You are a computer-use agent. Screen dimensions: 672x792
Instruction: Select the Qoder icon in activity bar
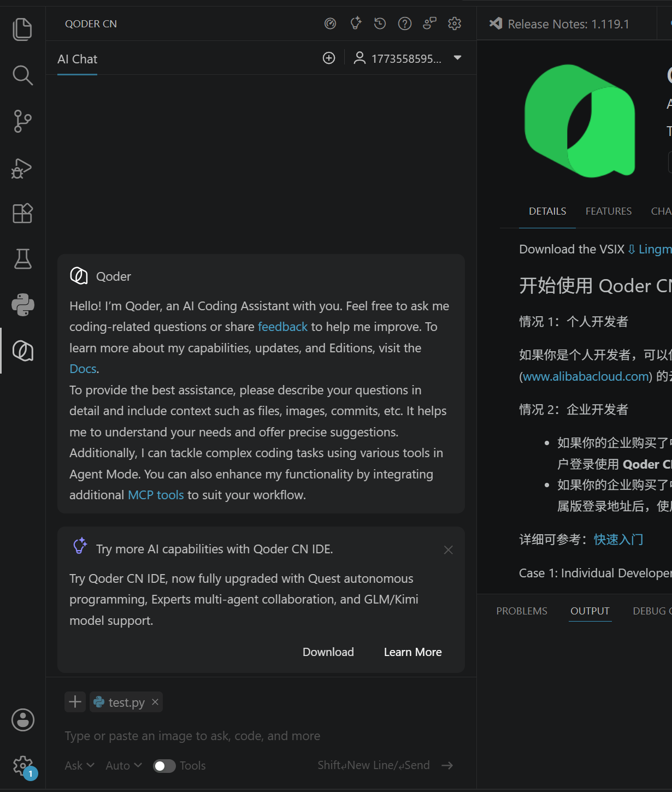22,351
